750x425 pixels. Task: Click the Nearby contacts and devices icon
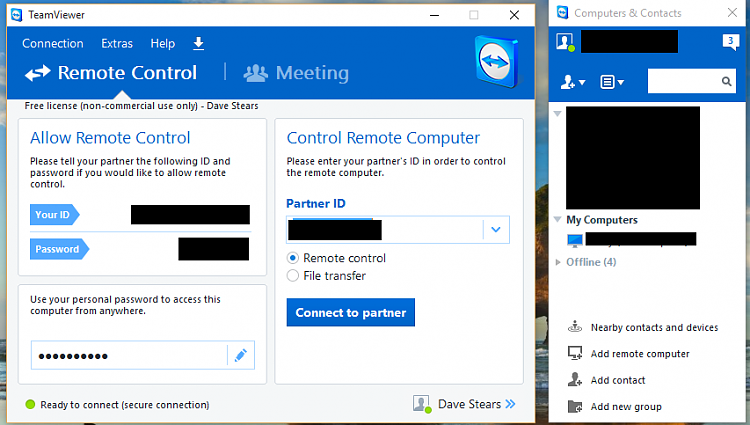(x=574, y=327)
